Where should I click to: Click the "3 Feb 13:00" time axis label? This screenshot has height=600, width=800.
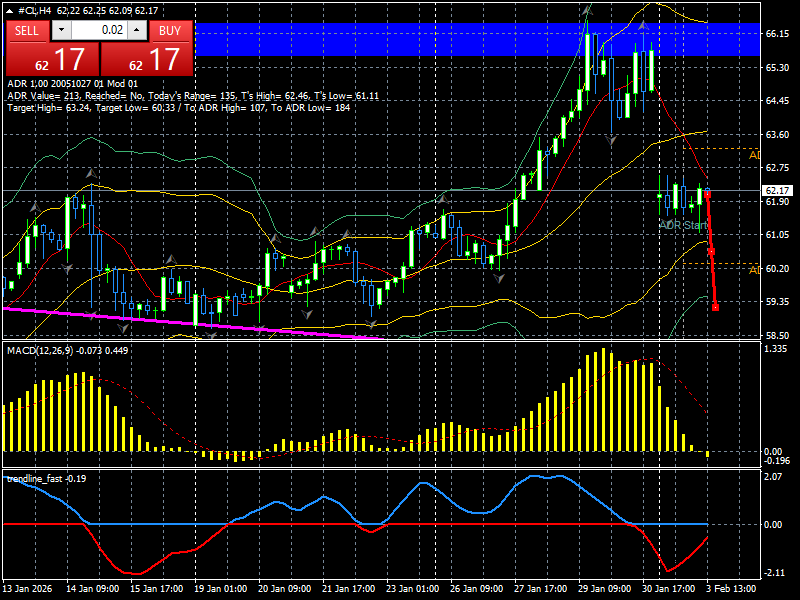coord(731,589)
